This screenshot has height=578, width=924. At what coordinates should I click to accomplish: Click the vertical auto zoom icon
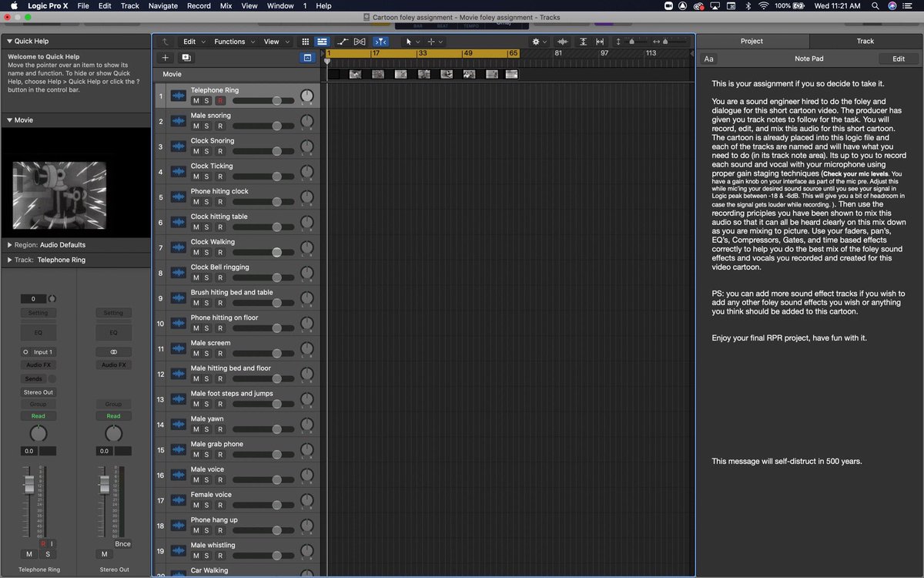[x=583, y=42]
